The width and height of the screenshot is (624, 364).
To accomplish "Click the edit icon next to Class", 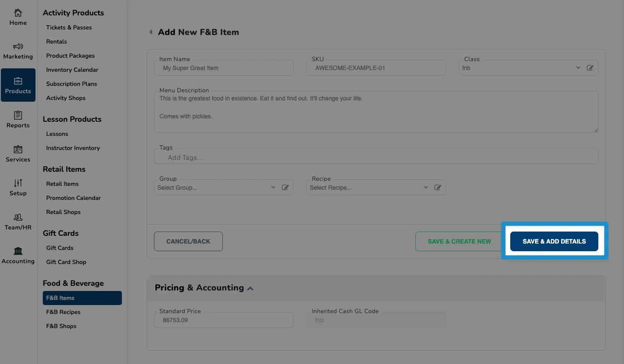I will click(x=590, y=68).
